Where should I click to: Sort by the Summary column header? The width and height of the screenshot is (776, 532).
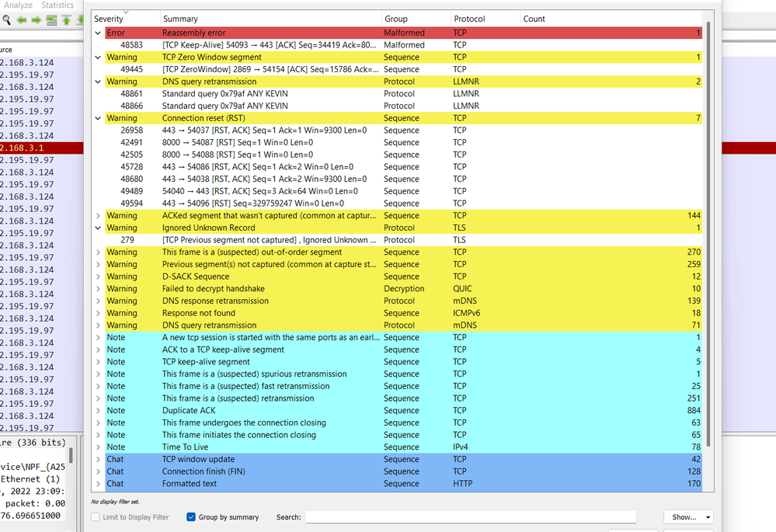[x=271, y=19]
